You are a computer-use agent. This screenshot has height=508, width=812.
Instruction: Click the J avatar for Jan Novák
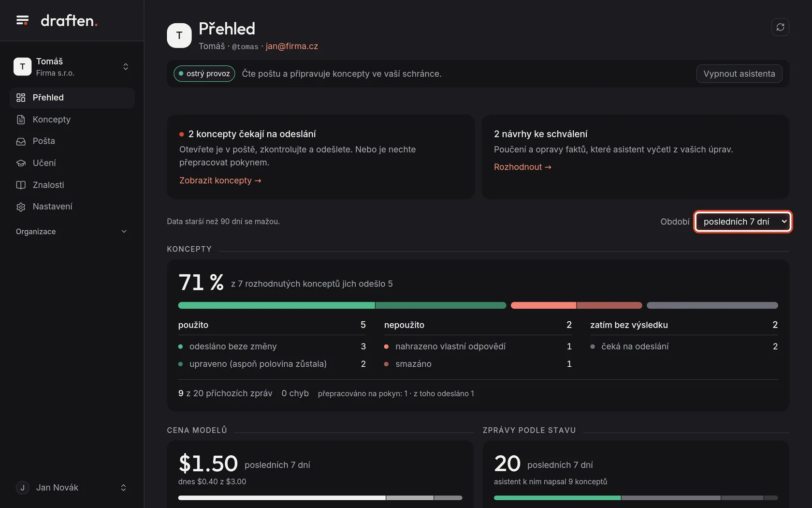(22, 488)
